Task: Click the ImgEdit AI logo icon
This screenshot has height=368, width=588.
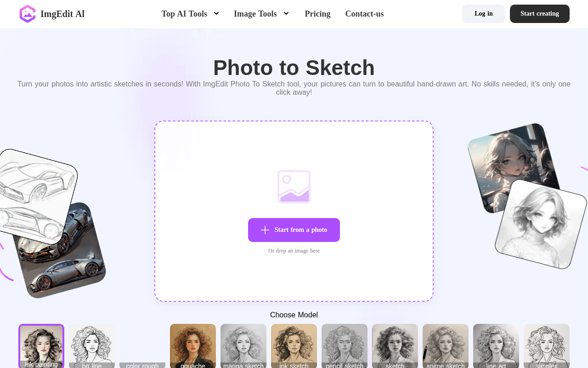Action: [28, 14]
